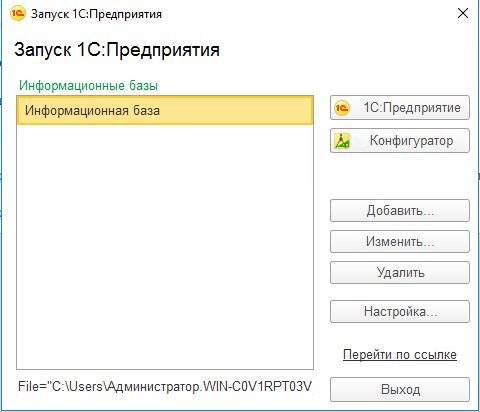The width and height of the screenshot is (480, 412).
Task: Close the Запуск 1С:Предприятия window
Action: 463,13
